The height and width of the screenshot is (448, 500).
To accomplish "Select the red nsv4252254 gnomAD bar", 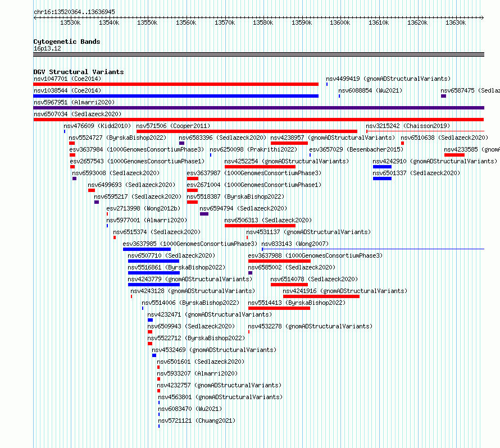I will click(x=260, y=167).
